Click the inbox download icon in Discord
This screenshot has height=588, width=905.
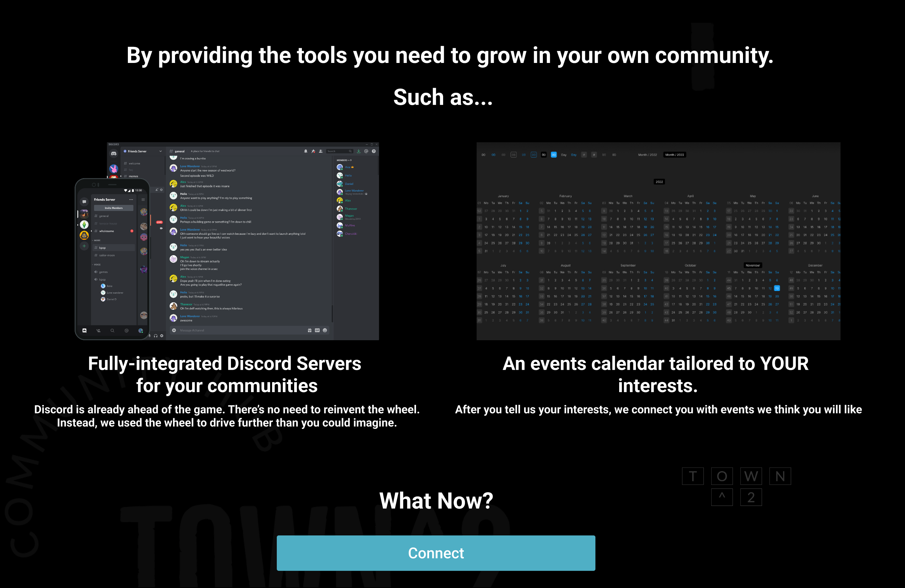[x=358, y=151]
